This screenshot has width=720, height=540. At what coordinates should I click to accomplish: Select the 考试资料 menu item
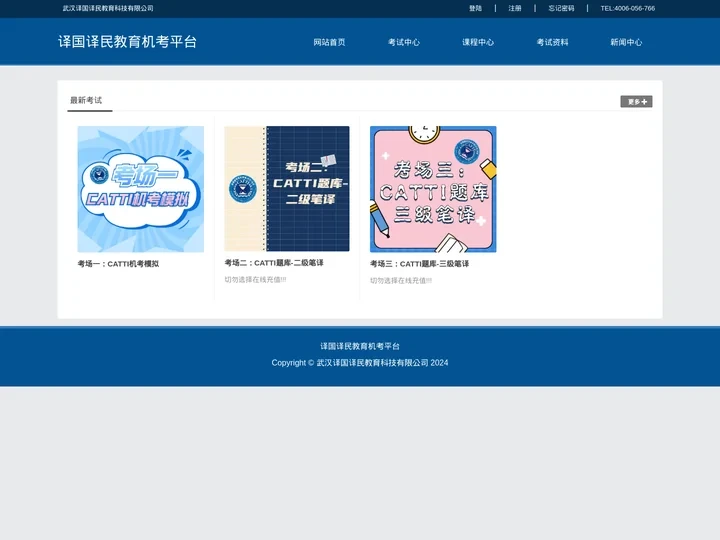(x=552, y=42)
